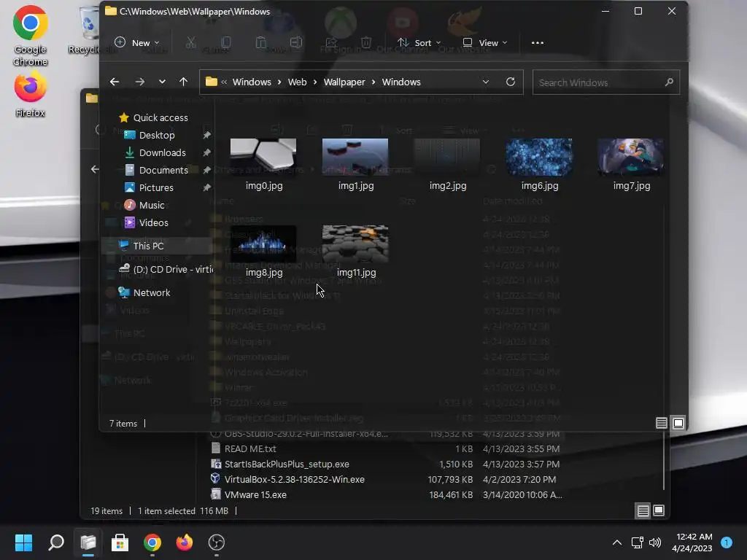Go forward with the right arrow
747x560 pixels.
(x=139, y=82)
